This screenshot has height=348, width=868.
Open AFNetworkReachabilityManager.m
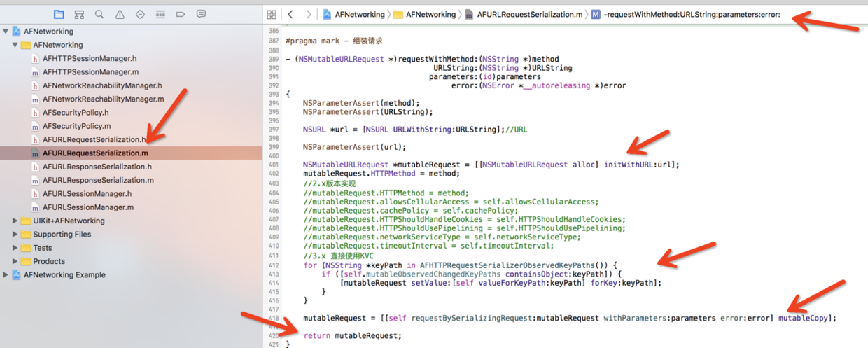click(103, 99)
